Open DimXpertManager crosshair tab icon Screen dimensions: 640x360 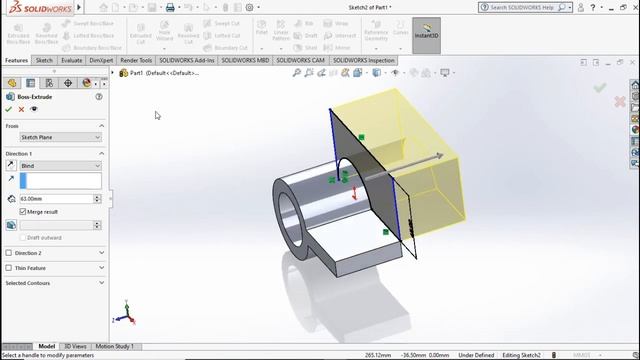point(68,83)
